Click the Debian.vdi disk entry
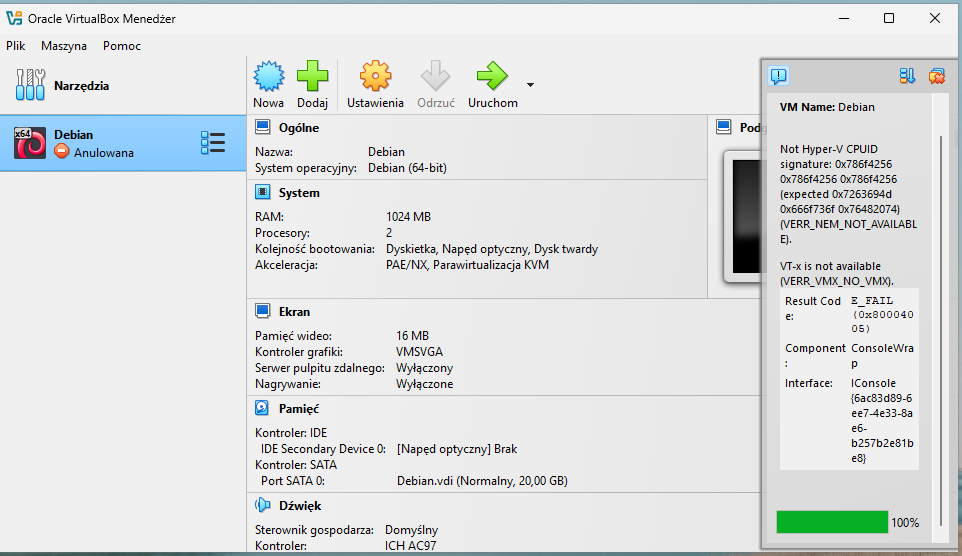Screen dimensions: 962x556 click(482, 481)
